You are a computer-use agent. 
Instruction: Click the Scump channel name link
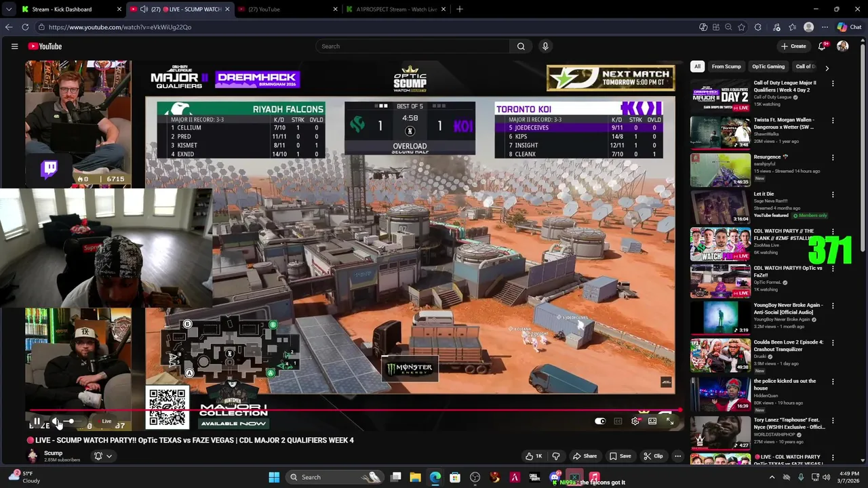53,453
